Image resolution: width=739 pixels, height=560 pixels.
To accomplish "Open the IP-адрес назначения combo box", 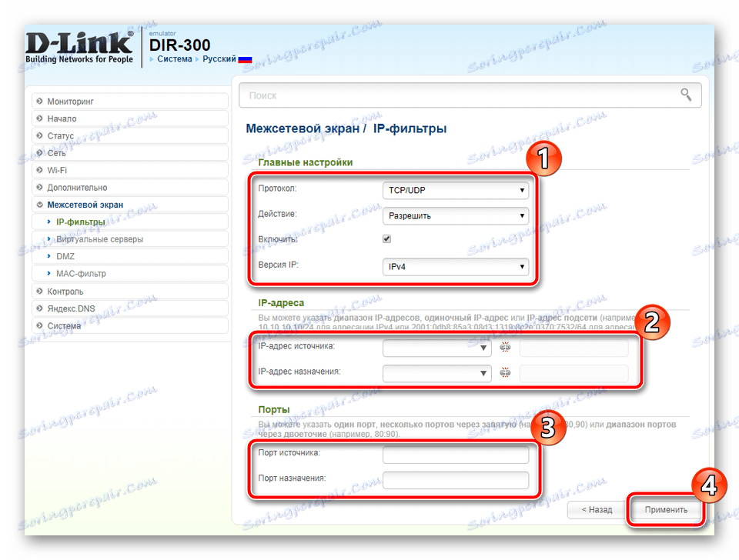I will tap(437, 373).
